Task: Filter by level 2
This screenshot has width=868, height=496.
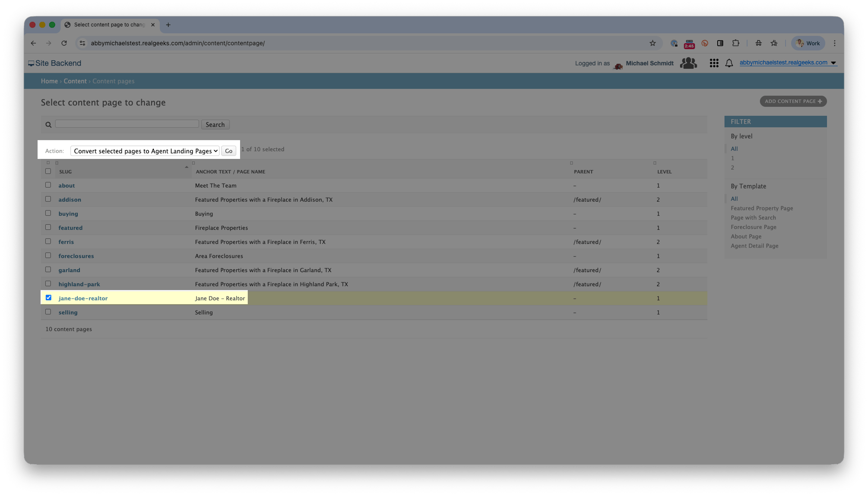Action: pos(732,168)
